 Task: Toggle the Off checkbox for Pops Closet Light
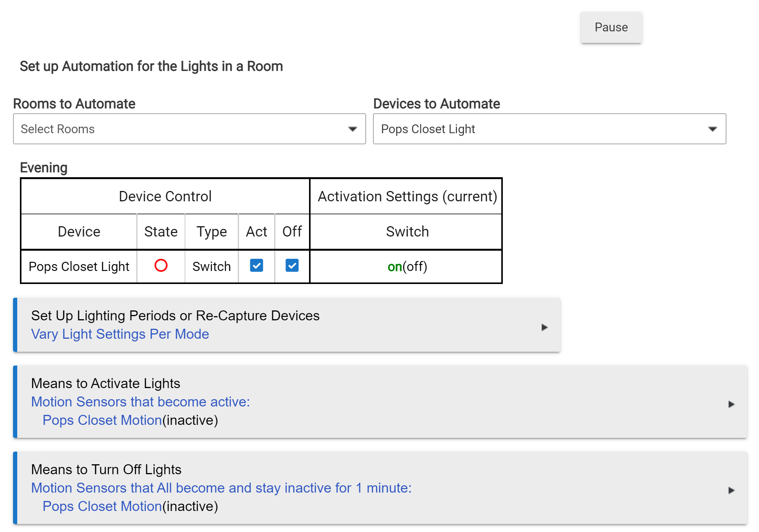(x=292, y=266)
